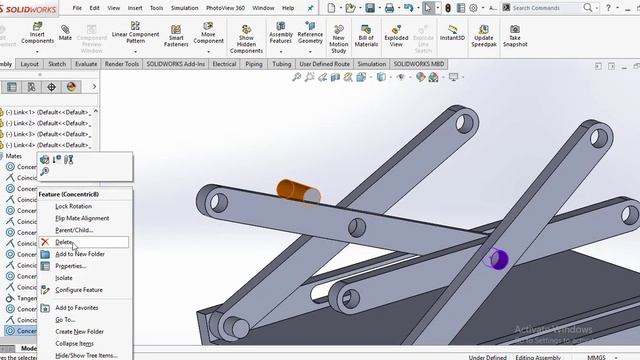Click the Zoom to Fit magnifier icon
Viewport: 640px width, 360px height.
[296, 77]
